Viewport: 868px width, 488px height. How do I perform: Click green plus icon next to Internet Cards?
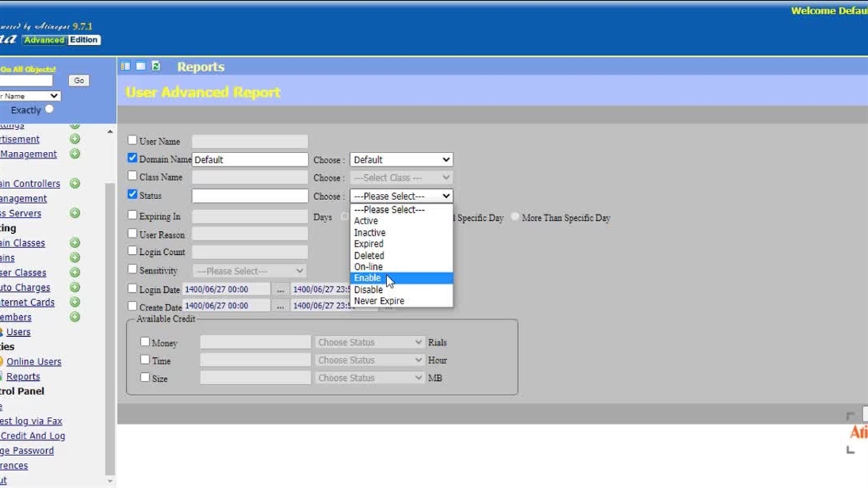click(x=75, y=302)
